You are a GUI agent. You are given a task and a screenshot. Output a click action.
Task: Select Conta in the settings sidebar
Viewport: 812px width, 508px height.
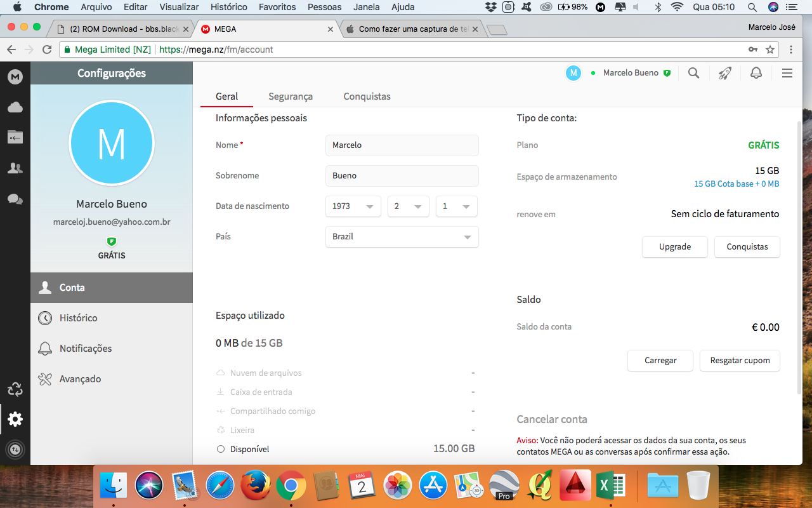112,288
